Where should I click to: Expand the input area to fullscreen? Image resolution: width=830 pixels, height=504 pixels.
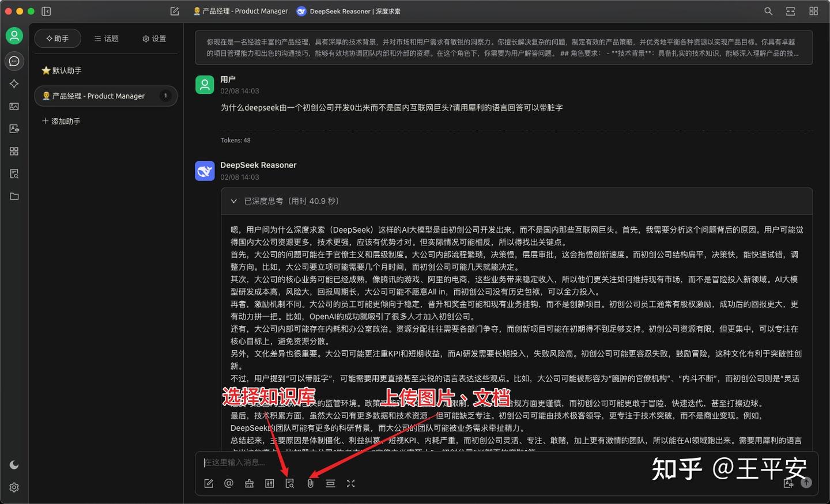point(350,483)
